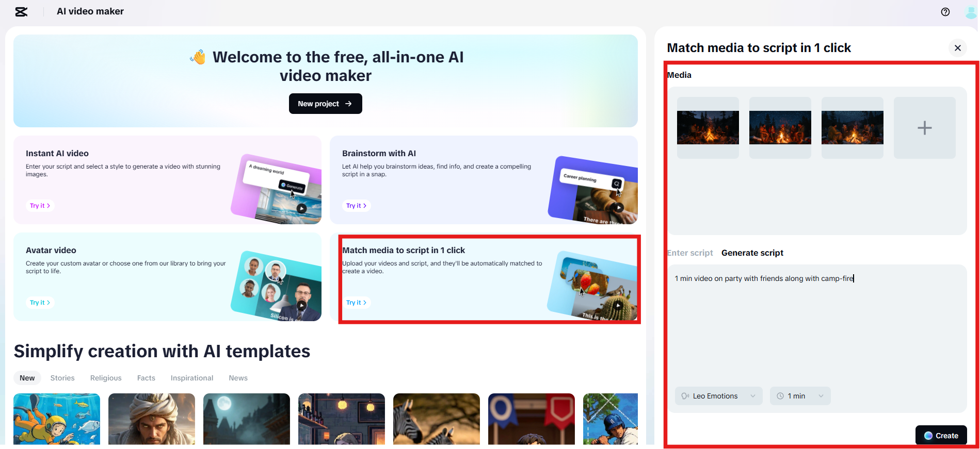Select the Religious templates tab
The height and width of the screenshot is (449, 980).
[106, 378]
